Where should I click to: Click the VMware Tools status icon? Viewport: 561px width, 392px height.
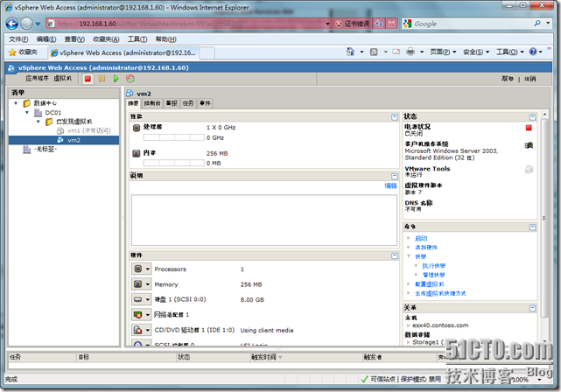(x=529, y=170)
